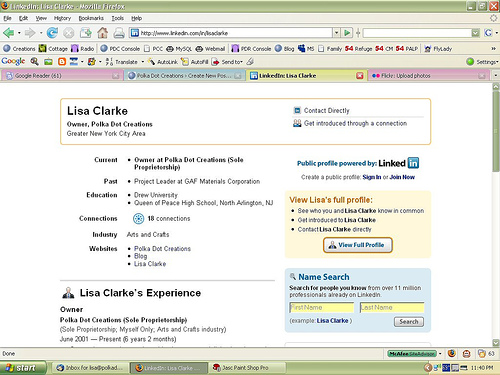The height and width of the screenshot is (375, 500).
Task: Open the Edit menu
Action: [x=23, y=18]
